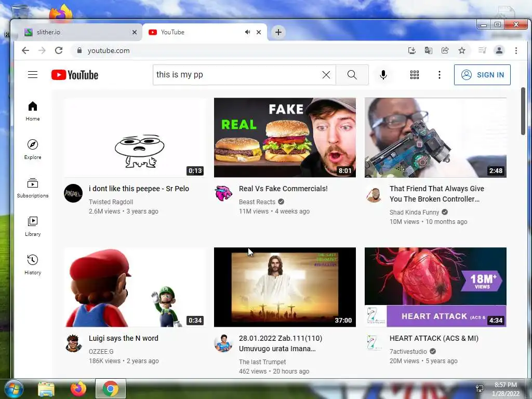Start voice search with the microphone

pyautogui.click(x=383, y=75)
